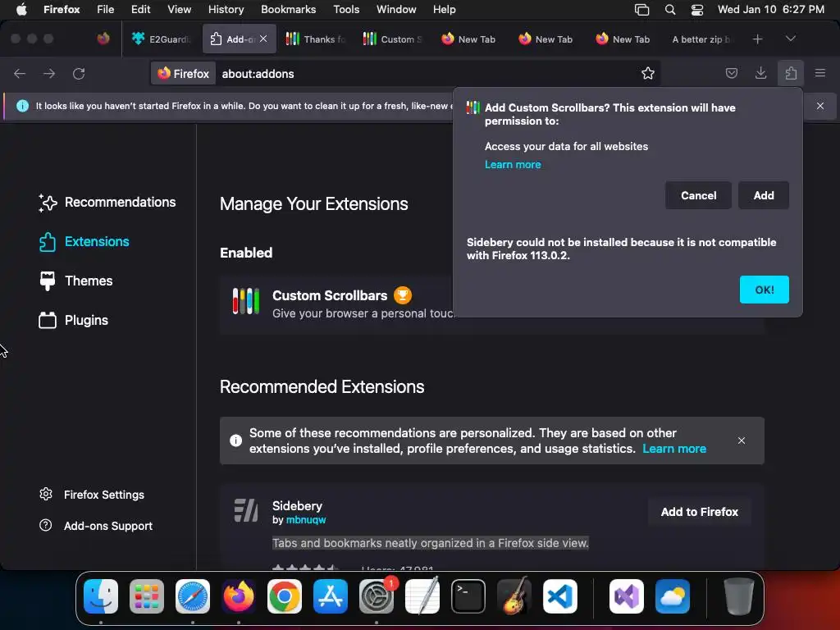Screen dimensions: 840x630
Task: Dismiss the personalized recommendations notice
Action: 742,441
